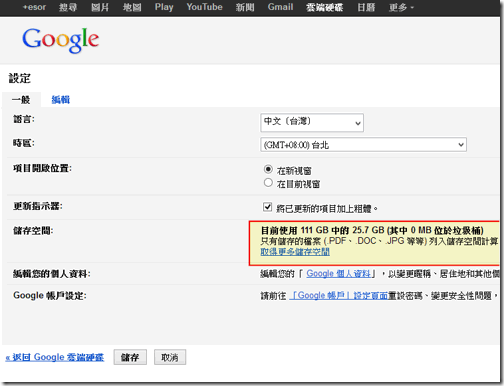Open 圖片 in the top bar

tap(100, 7)
